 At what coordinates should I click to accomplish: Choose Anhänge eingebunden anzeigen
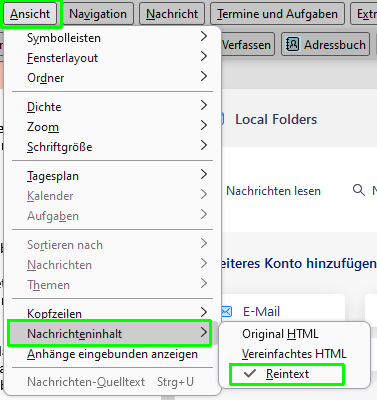112,354
